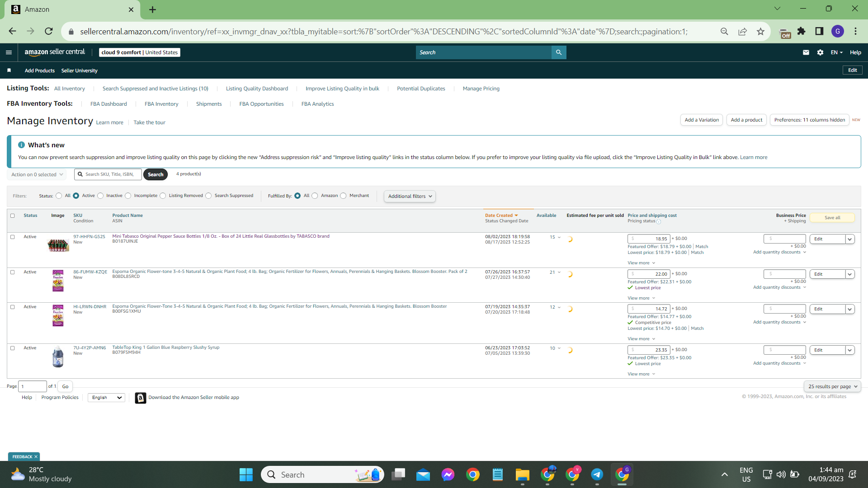The image size is (868, 488).
Task: Select the Inactive status filter
Action: (x=100, y=196)
